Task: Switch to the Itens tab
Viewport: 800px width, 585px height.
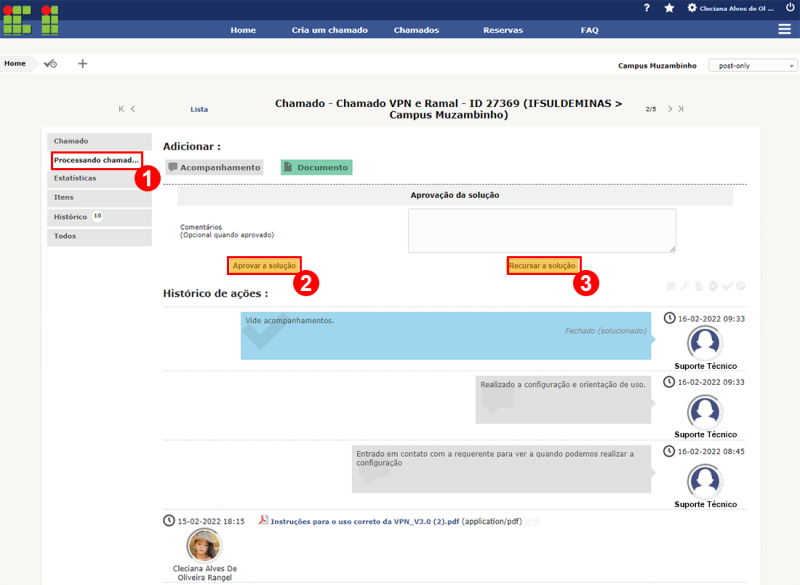Action: pos(99,197)
